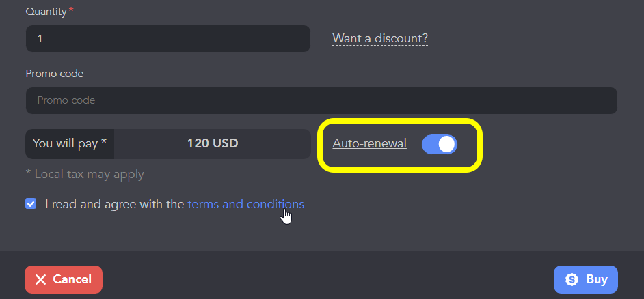Open the 'Want a discount?' link
Screen dimensions: 644x299
click(380, 38)
